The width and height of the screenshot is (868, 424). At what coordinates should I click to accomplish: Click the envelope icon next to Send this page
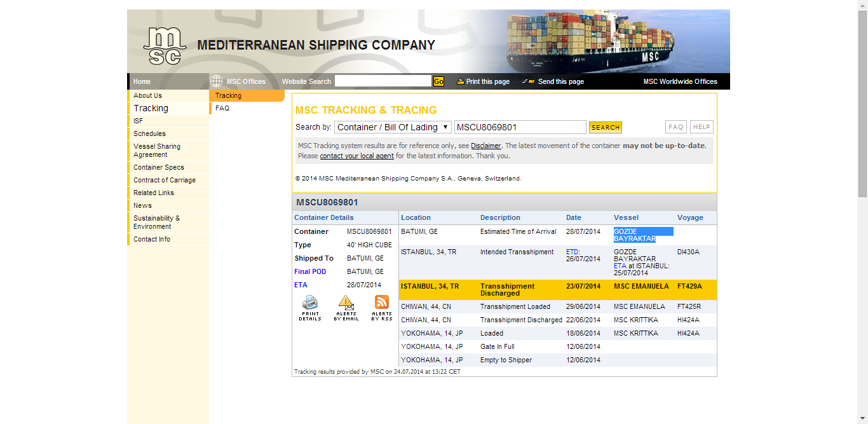point(529,81)
